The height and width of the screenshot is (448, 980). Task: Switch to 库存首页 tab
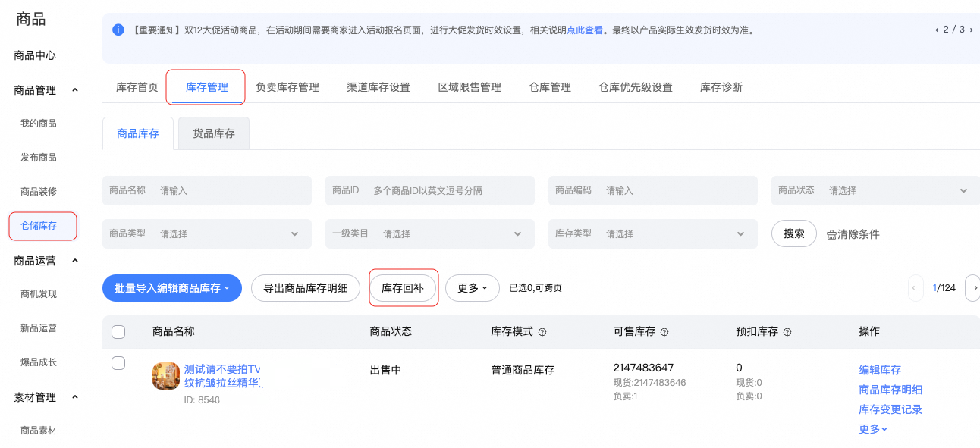click(137, 87)
